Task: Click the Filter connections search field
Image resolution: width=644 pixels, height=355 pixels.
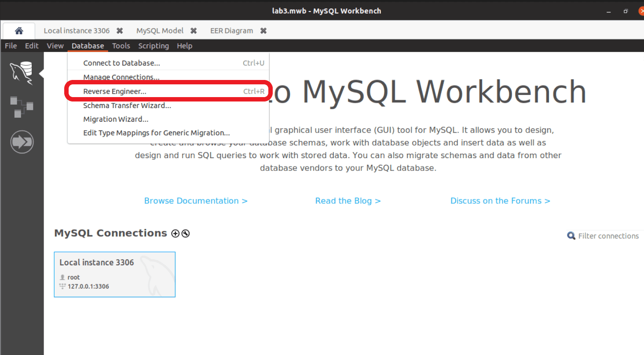Action: click(608, 236)
